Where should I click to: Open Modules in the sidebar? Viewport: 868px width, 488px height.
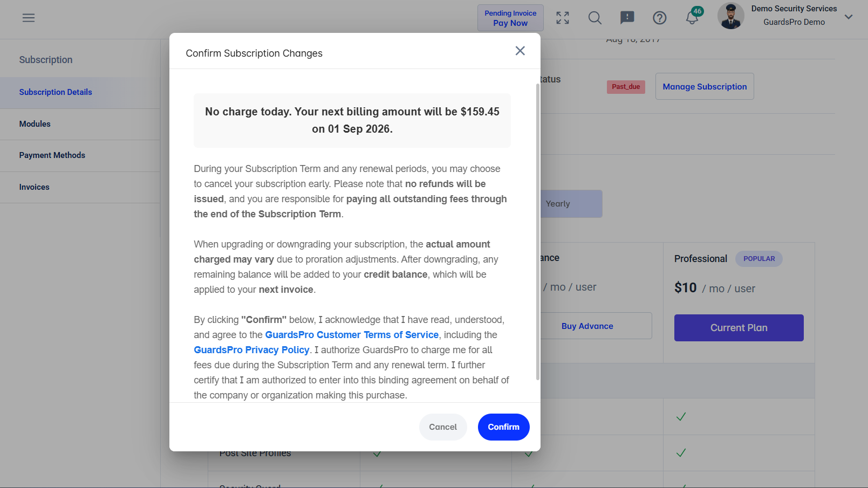(x=80, y=124)
